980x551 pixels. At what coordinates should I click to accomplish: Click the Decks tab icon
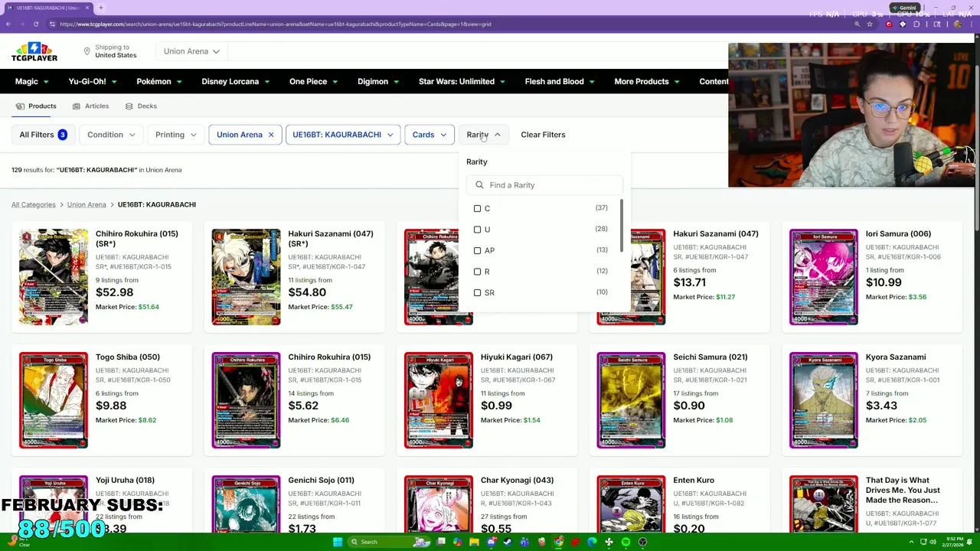click(129, 106)
